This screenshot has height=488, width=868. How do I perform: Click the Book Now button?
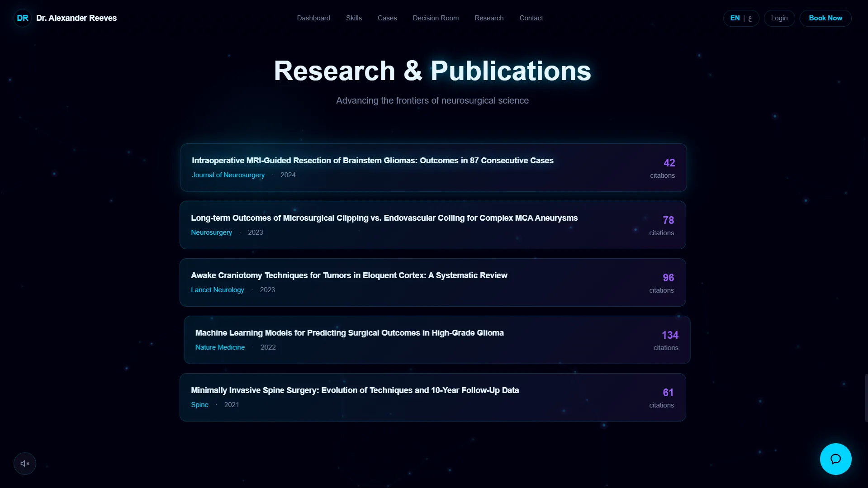pos(825,18)
